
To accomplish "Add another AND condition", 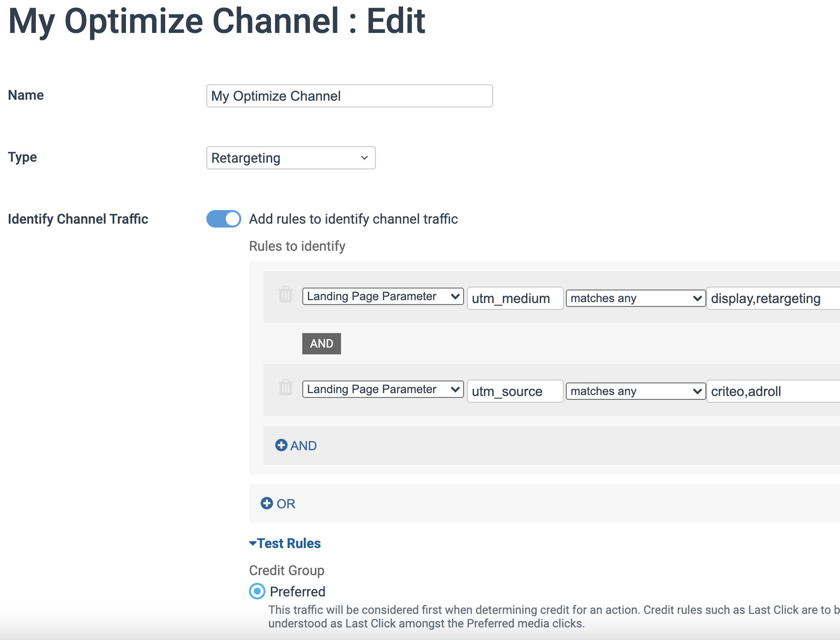I will point(296,445).
